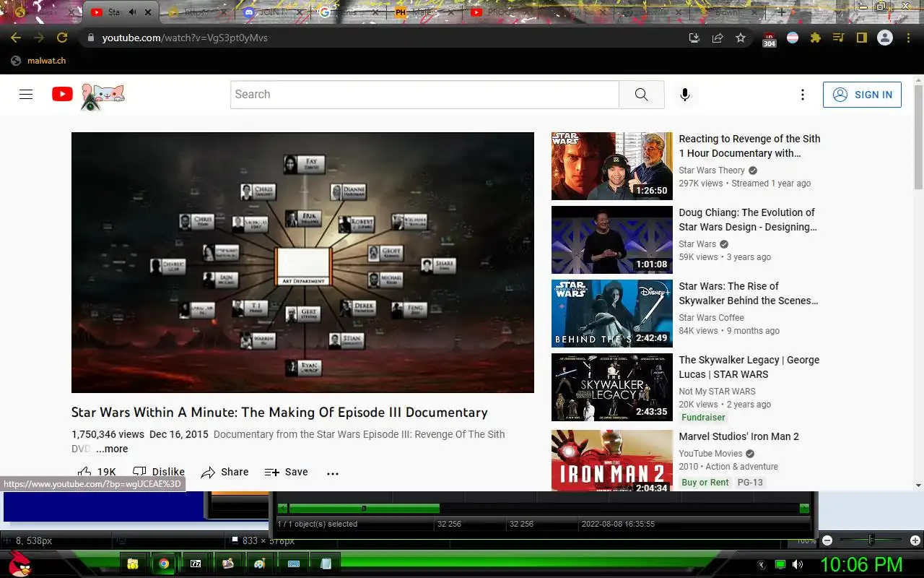Open the Extensions puzzle piece menu

pyautogui.click(x=816, y=38)
